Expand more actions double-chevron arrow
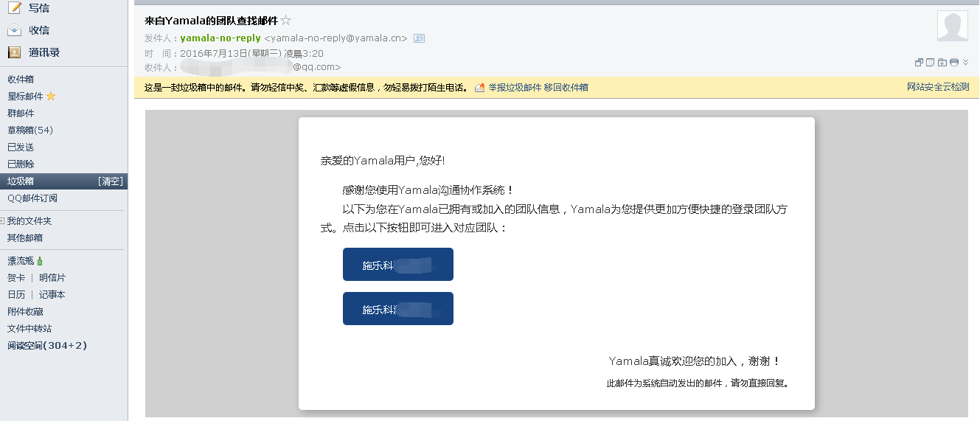Viewport: 980px width, 421px height. 965,63
